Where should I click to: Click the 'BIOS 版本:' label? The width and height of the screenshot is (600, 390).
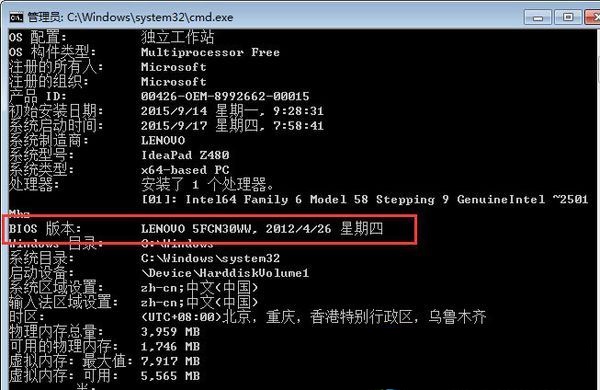click(45, 228)
